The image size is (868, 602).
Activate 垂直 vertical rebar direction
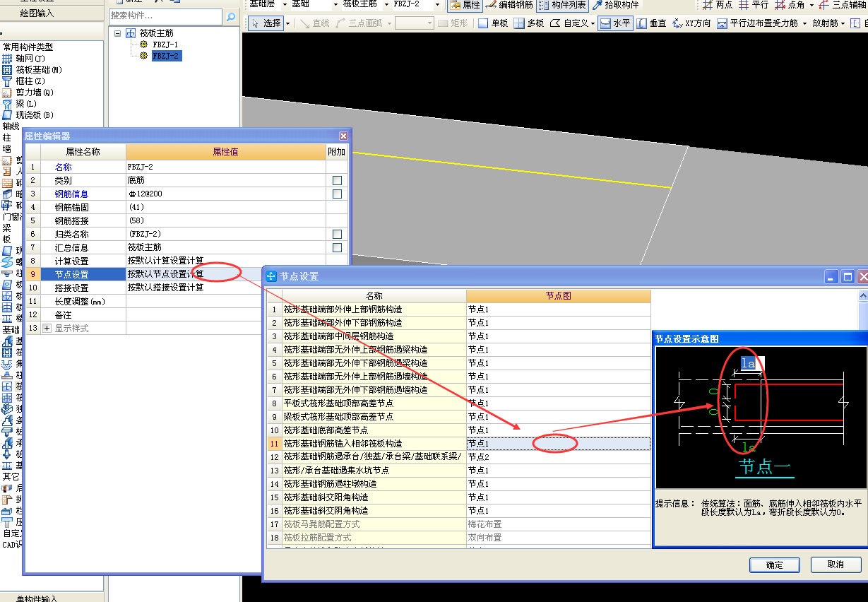pyautogui.click(x=651, y=23)
